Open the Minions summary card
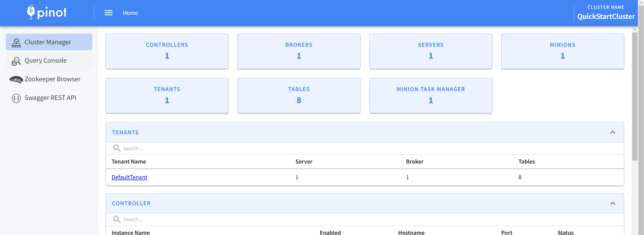This screenshot has width=644, height=235. click(562, 51)
